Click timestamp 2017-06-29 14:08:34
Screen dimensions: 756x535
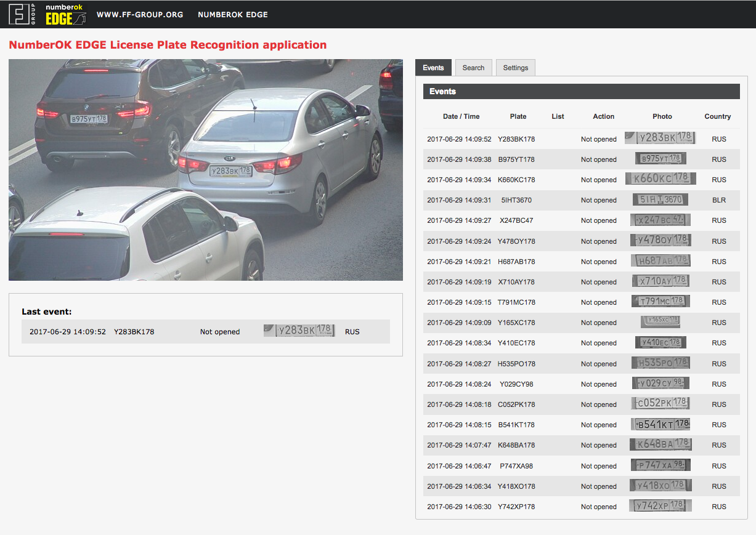tap(459, 343)
